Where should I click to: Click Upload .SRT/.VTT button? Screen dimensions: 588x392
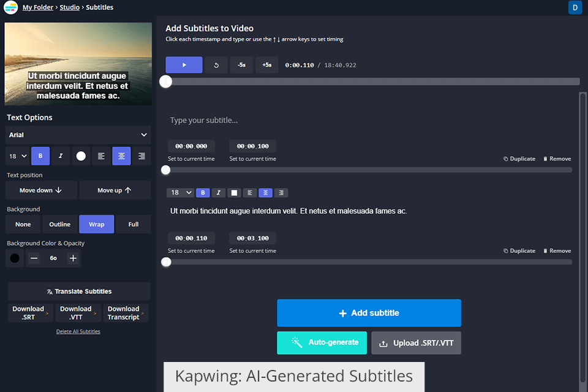click(417, 343)
